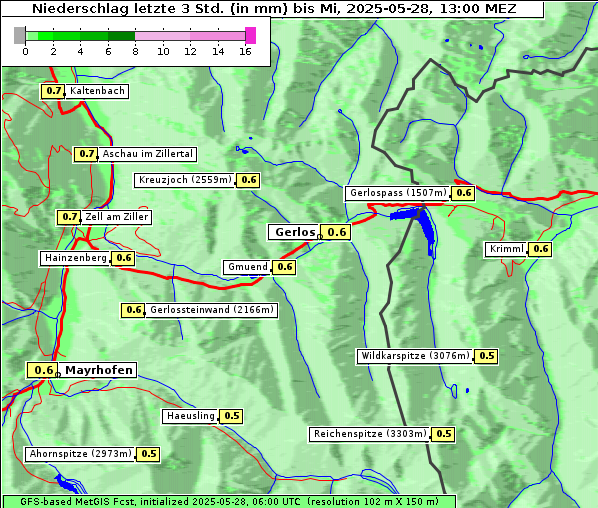This screenshot has width=598, height=508.
Task: Click the Mayrhofen town label
Action: point(98,370)
